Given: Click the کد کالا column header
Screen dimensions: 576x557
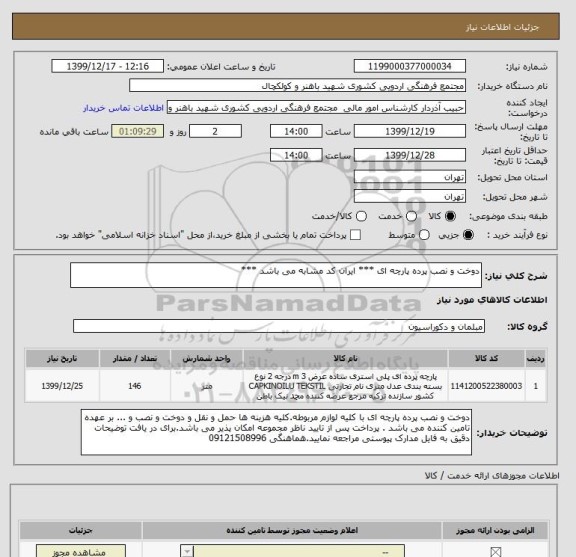Looking at the screenshot, I should pos(486,359).
